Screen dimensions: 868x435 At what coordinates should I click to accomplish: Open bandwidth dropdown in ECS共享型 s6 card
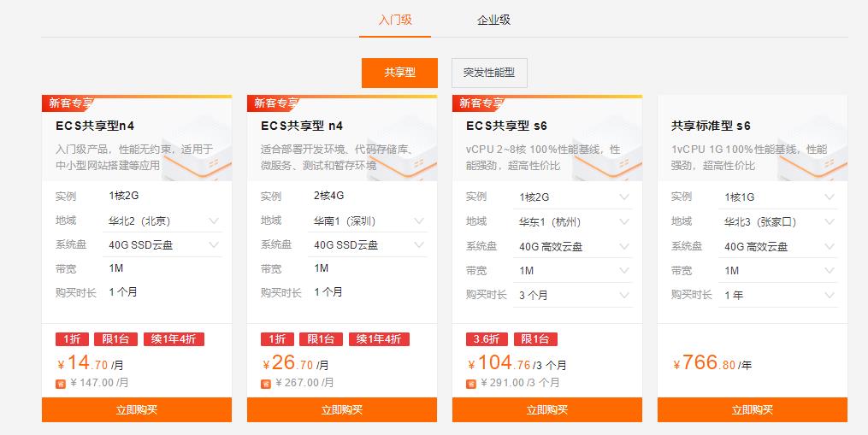tap(573, 271)
